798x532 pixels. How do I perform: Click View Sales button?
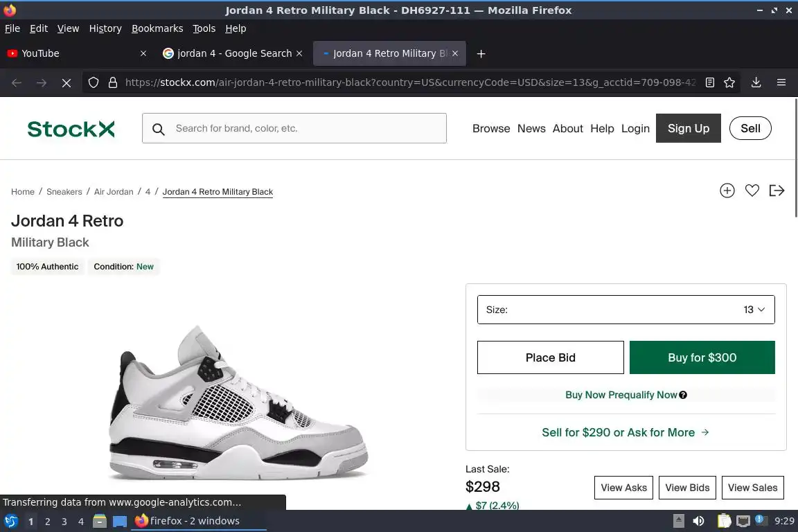tap(752, 488)
